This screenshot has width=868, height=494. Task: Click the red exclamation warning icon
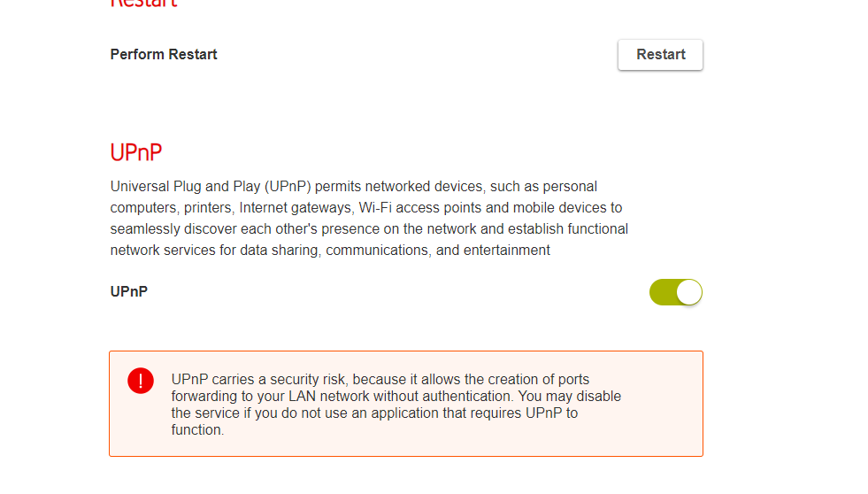pos(141,381)
